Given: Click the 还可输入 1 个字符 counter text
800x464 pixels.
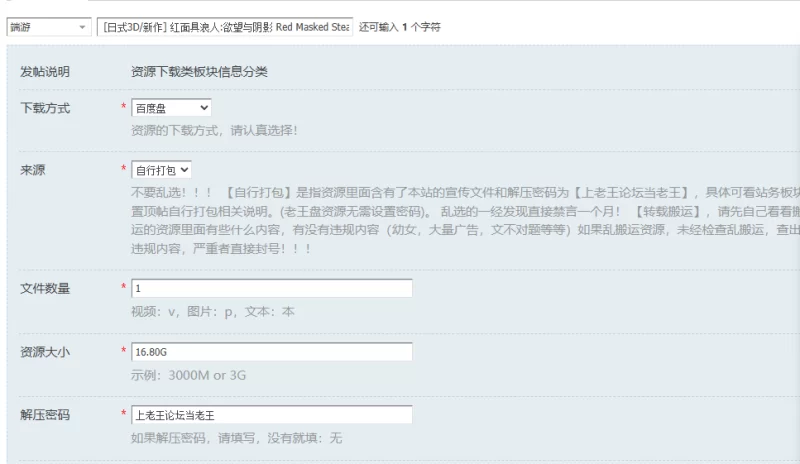Looking at the screenshot, I should click(399, 27).
